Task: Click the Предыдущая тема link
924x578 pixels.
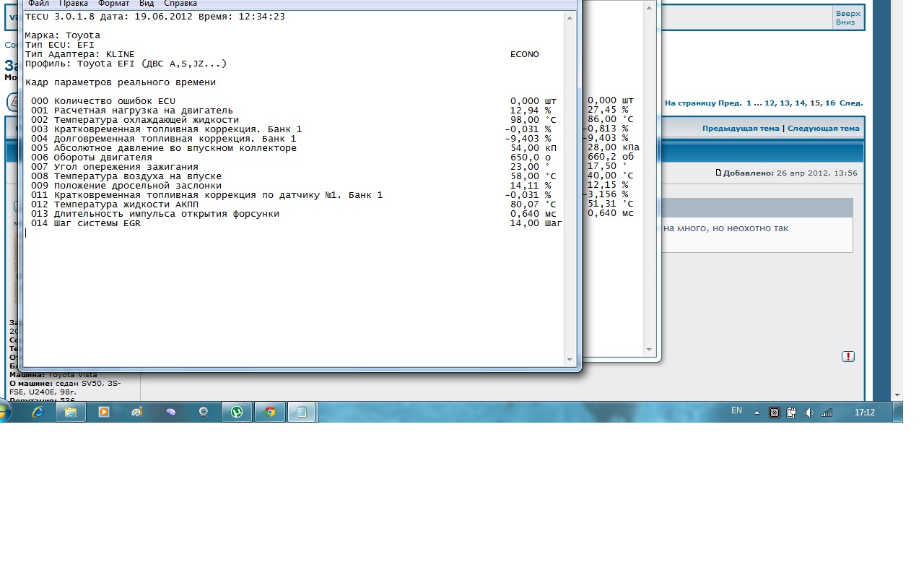Action: (x=741, y=129)
